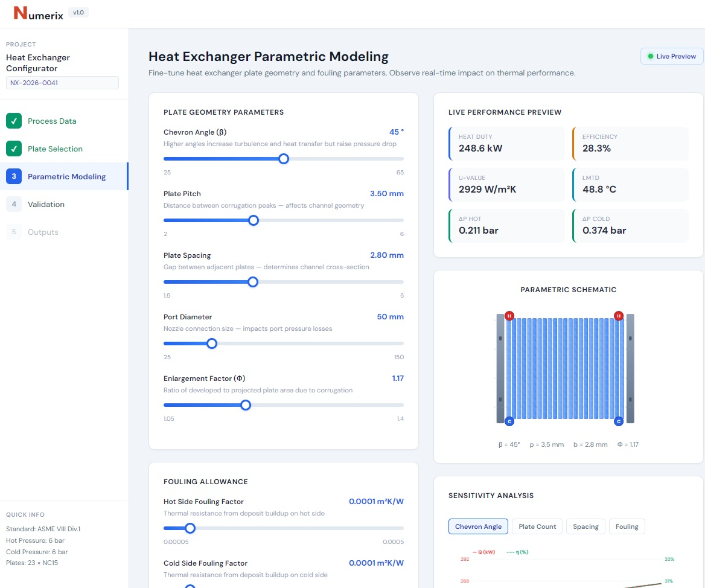Open the Validation step in the sidebar

pyautogui.click(x=45, y=204)
